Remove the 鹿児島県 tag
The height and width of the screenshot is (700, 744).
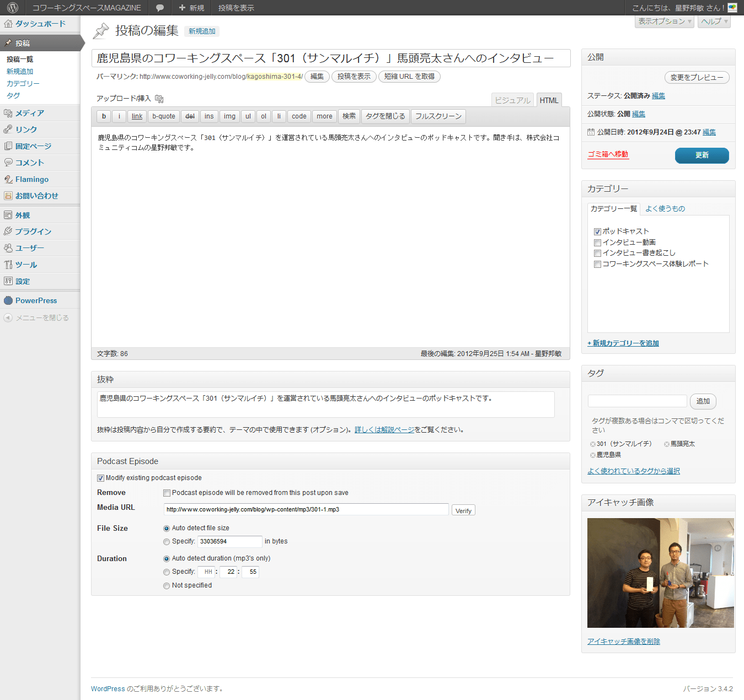[593, 455]
